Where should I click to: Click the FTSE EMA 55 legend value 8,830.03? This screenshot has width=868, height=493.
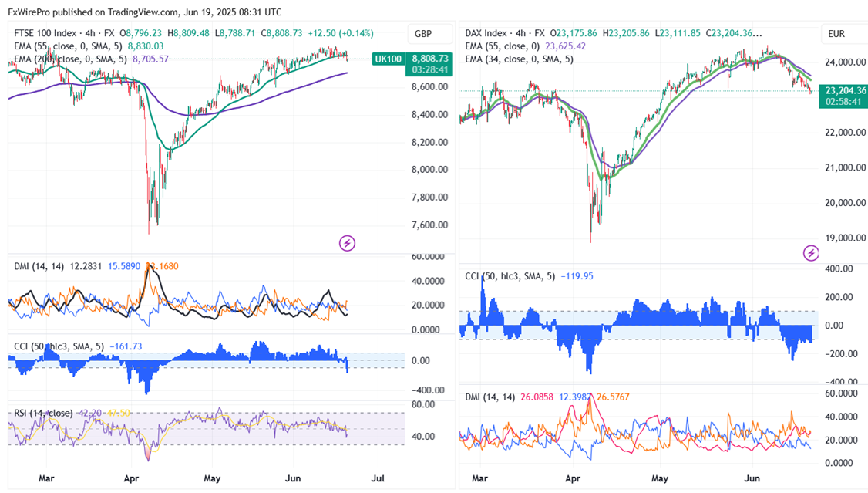[146, 46]
